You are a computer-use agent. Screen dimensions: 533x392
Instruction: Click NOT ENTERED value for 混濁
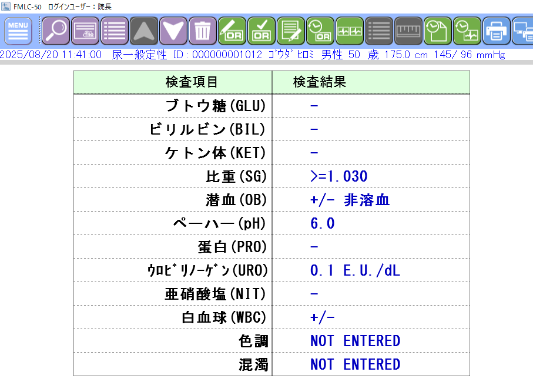[x=355, y=364]
